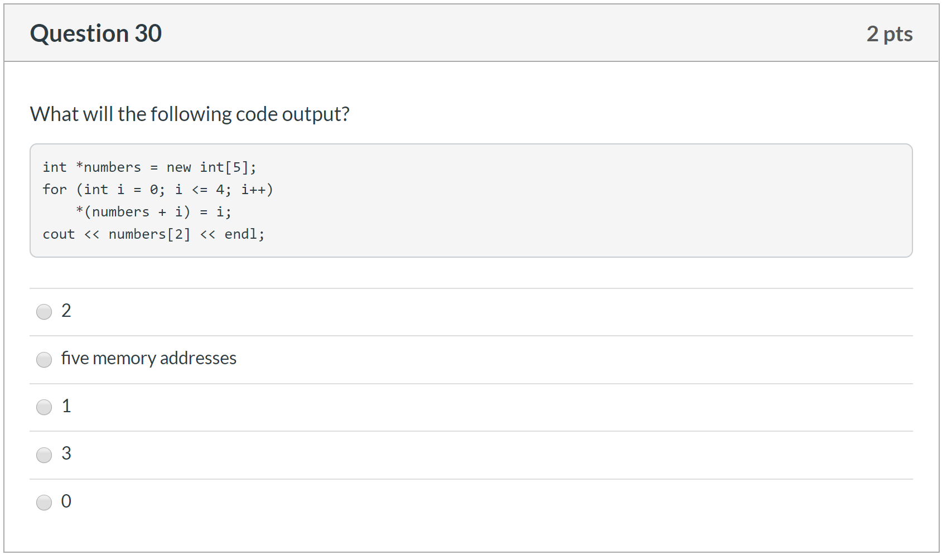Choose the 'five memory addresses' radio button

(44, 360)
